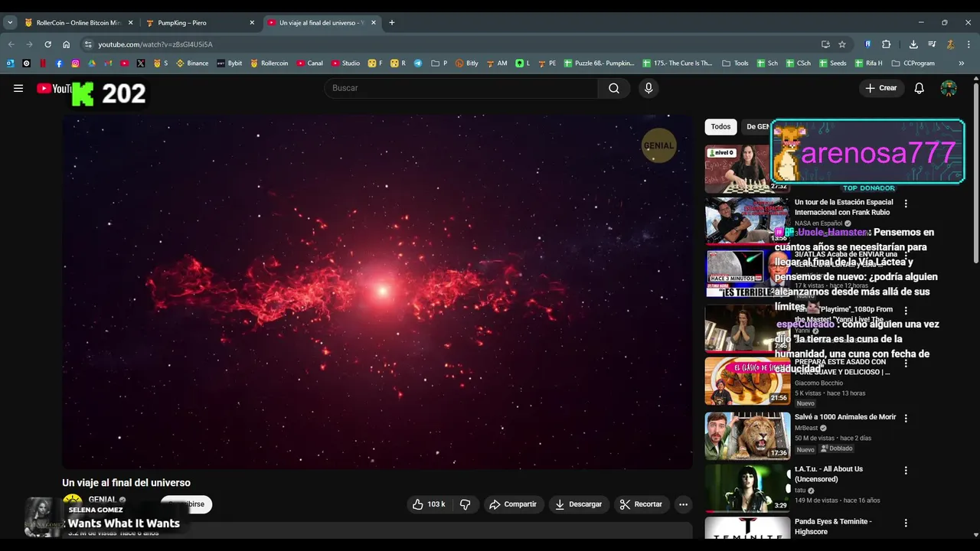
Task: Click the GENIAL watermark in the player
Action: pos(658,145)
